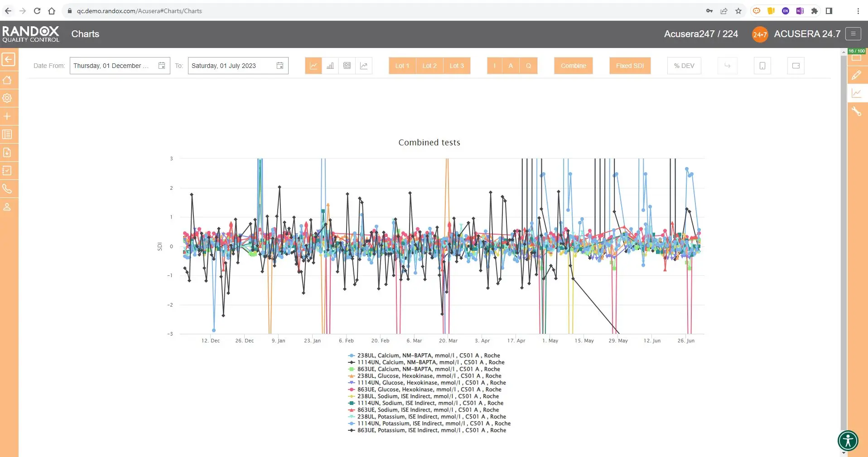Click the wrench tool in right panel

click(x=856, y=111)
